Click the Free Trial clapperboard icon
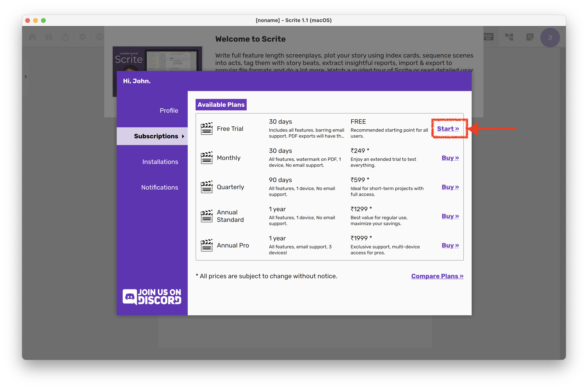The height and width of the screenshot is (389, 588). coord(206,128)
